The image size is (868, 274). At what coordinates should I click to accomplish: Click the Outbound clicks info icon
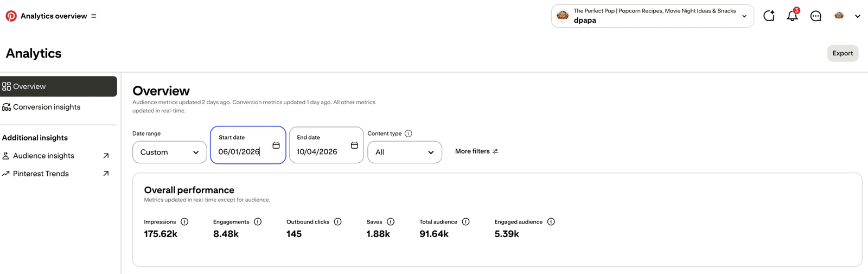[x=337, y=222]
